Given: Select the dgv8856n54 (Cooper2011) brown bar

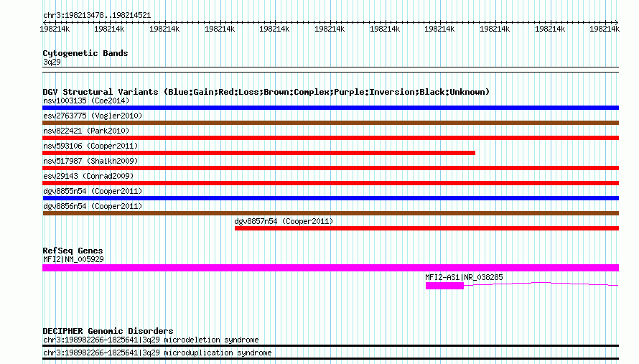Looking at the screenshot, I should point(330,213).
